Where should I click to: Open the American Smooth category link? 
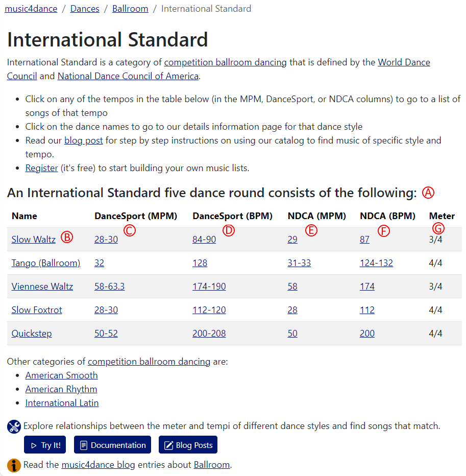click(61, 375)
